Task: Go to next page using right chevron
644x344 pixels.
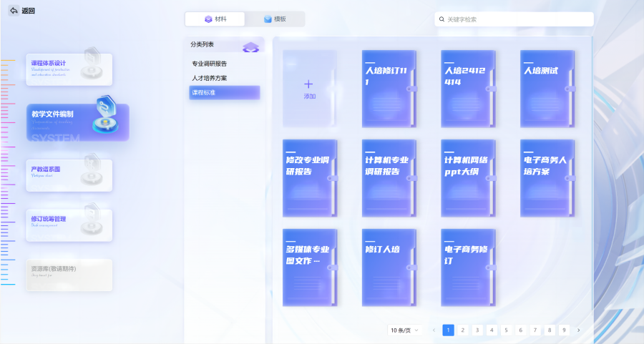Action: [x=578, y=330]
